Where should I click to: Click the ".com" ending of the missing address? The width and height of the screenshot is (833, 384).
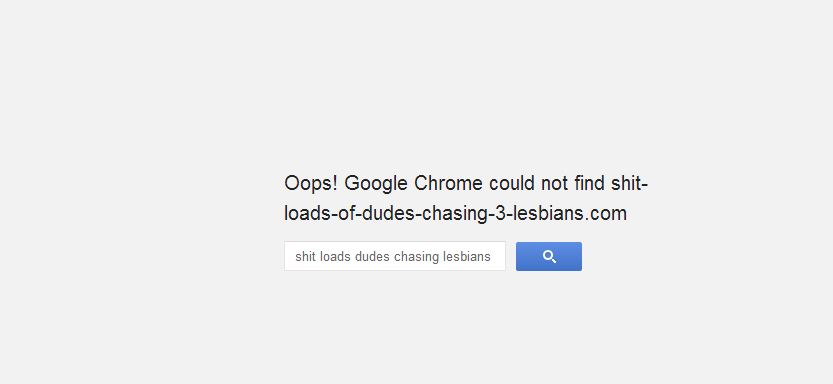[x=605, y=214]
